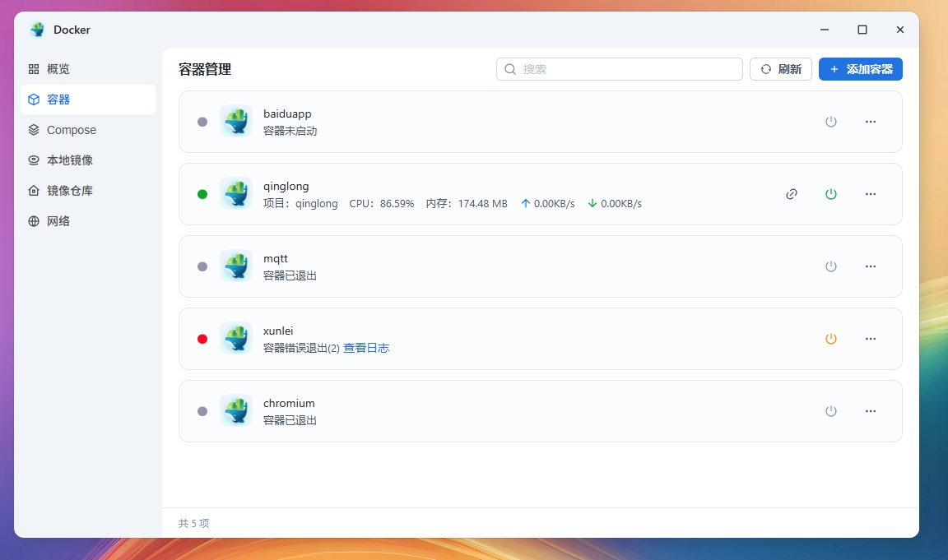This screenshot has height=560, width=948.
Task: Click 查看日志 link for xunlei
Action: [x=366, y=348]
